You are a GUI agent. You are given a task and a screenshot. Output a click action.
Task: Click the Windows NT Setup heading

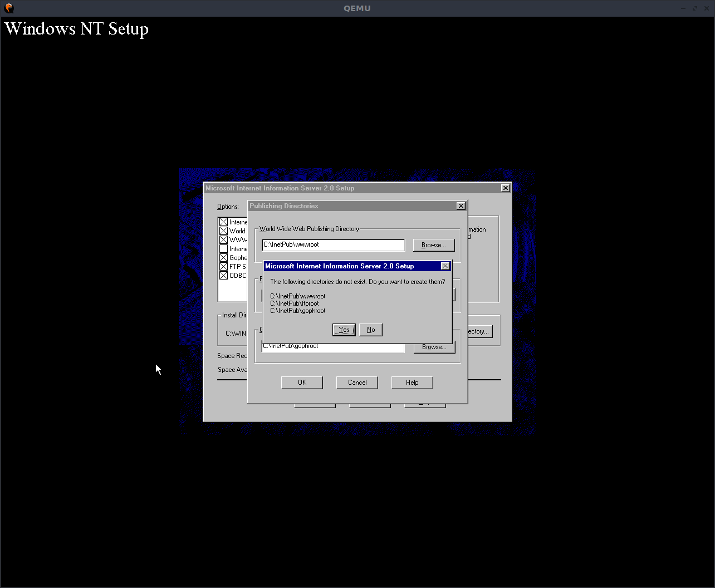(x=76, y=29)
